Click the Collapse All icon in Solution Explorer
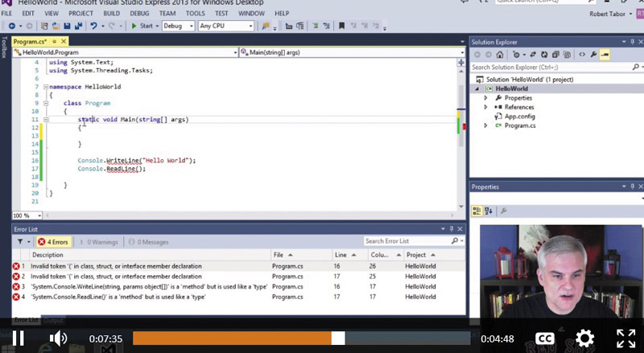This screenshot has width=644, height=353. point(555,55)
